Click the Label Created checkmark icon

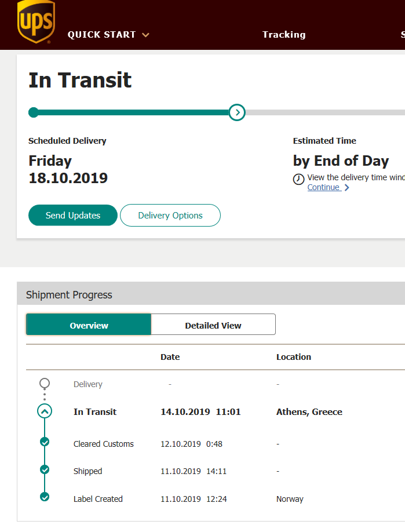45,497
